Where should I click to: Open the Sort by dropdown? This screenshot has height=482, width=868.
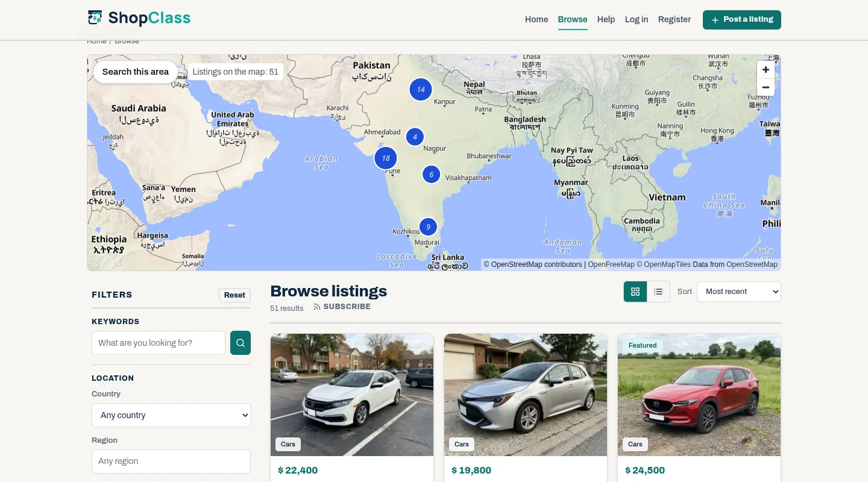(739, 292)
